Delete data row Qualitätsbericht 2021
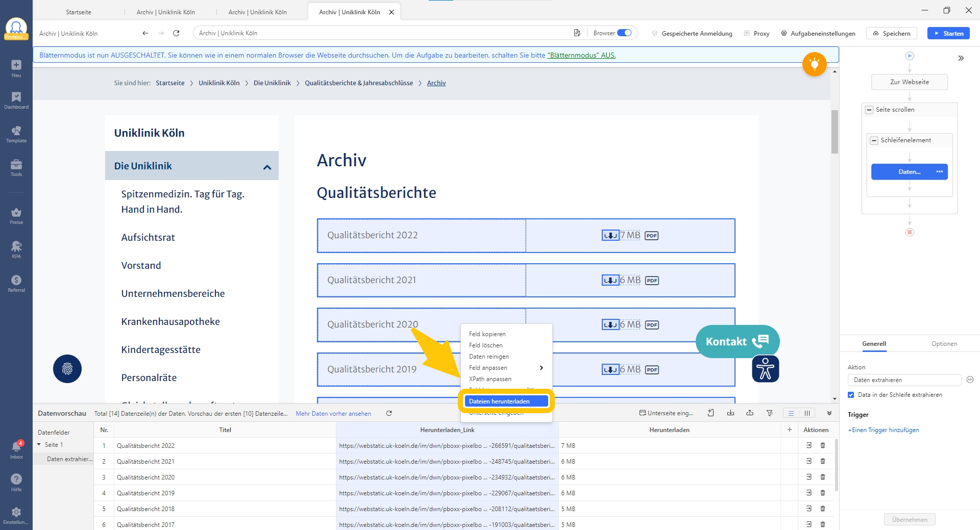The height and width of the screenshot is (530, 980). click(x=823, y=461)
